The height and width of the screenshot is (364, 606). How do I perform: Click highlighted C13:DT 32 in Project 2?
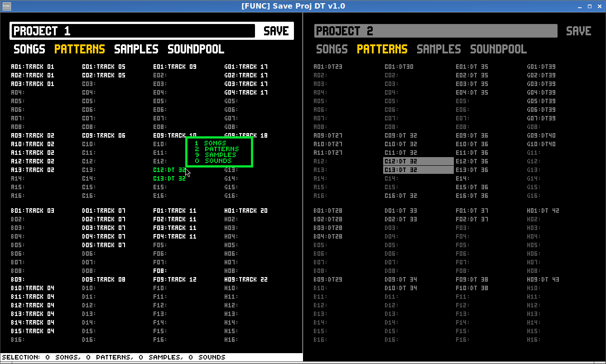point(418,170)
